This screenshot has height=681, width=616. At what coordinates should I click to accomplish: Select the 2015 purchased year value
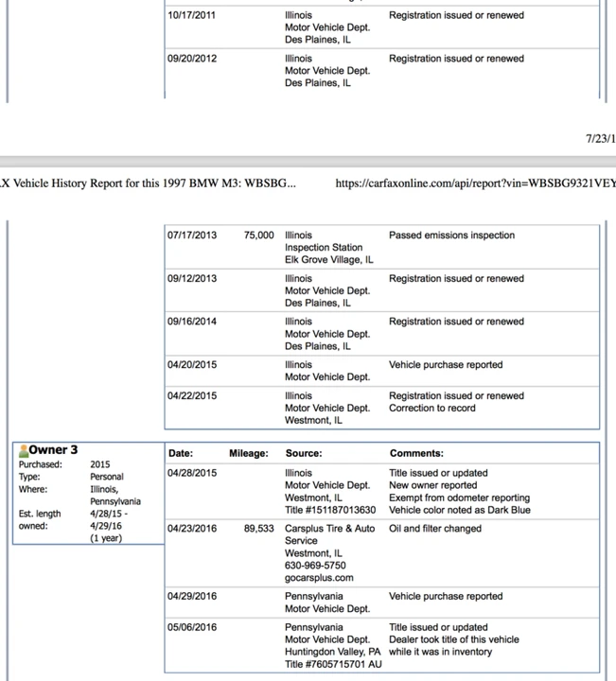pos(100,464)
